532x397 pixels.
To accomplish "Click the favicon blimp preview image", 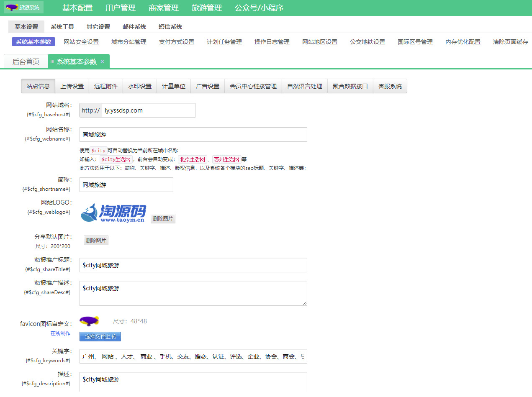I will point(89,321).
